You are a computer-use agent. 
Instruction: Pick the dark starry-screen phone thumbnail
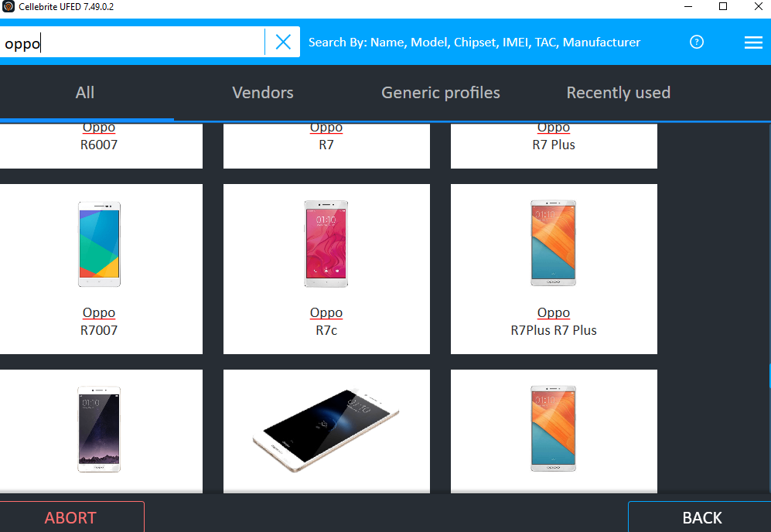(x=99, y=429)
